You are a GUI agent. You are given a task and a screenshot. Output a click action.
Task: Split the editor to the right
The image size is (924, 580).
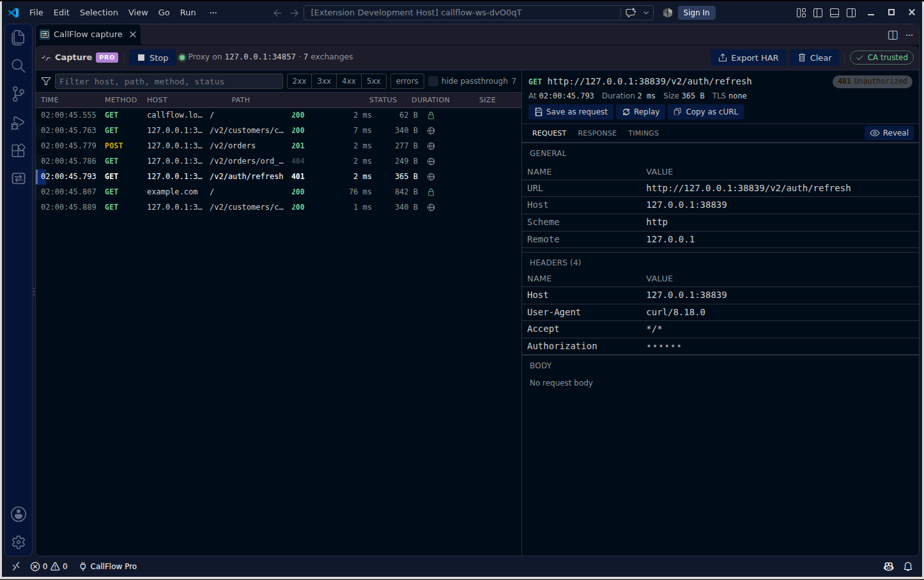click(x=893, y=35)
